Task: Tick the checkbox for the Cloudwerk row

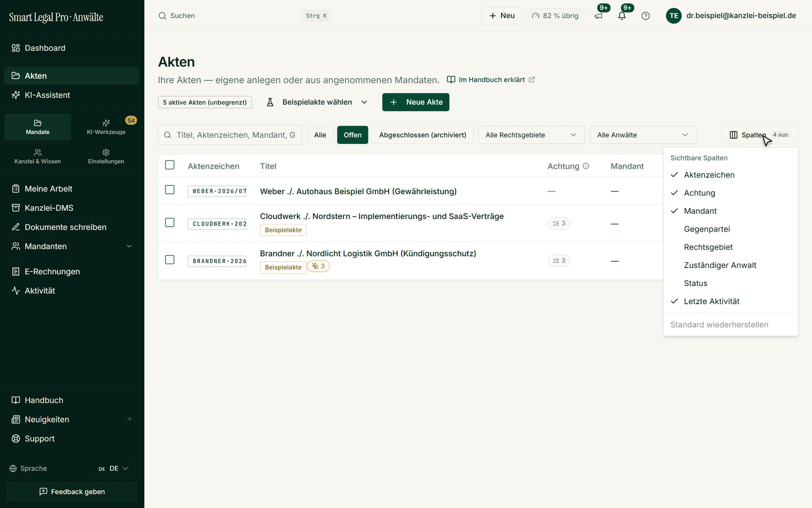Action: 170,223
